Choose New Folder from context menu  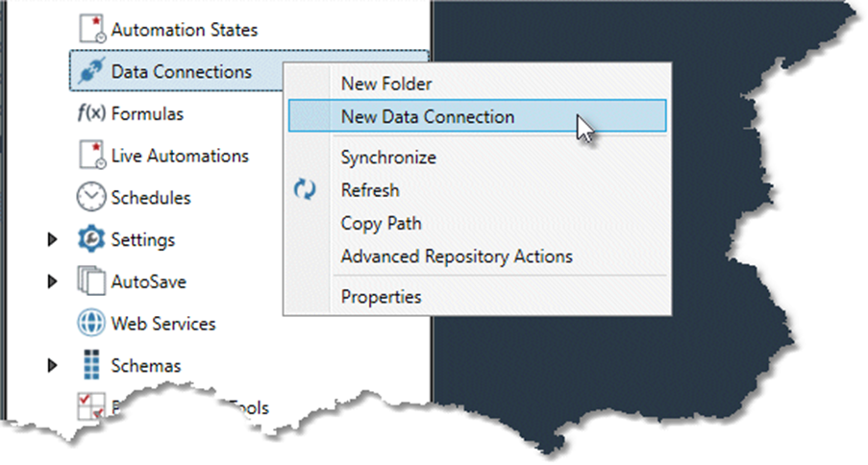(x=386, y=85)
